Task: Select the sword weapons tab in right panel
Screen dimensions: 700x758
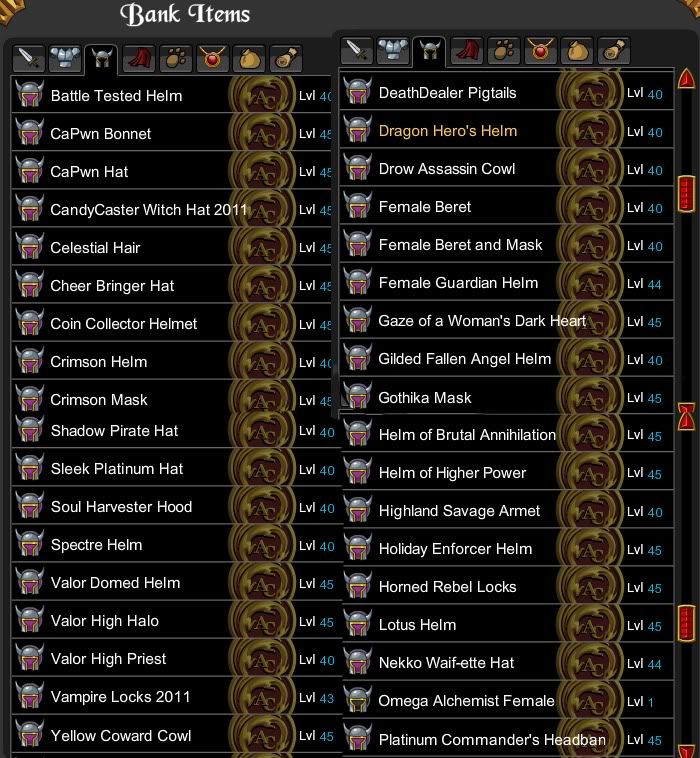Action: click(x=356, y=51)
